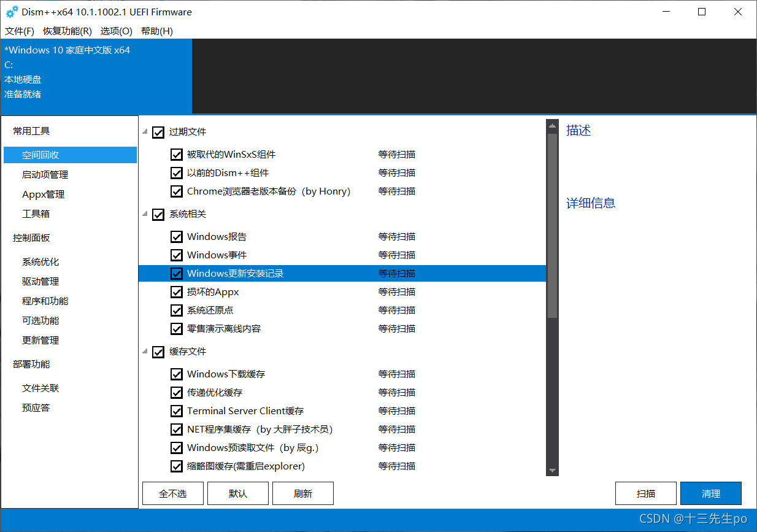Select 空间回收 in sidebar
757x532 pixels.
(70, 155)
